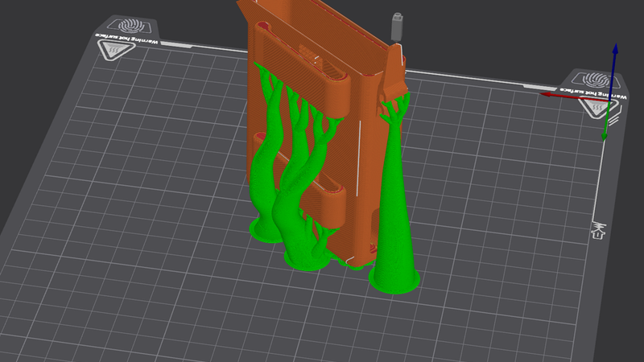This screenshot has width=644, height=362.
Task: Click the blue Z-axis arrow
Action: (x=614, y=70)
